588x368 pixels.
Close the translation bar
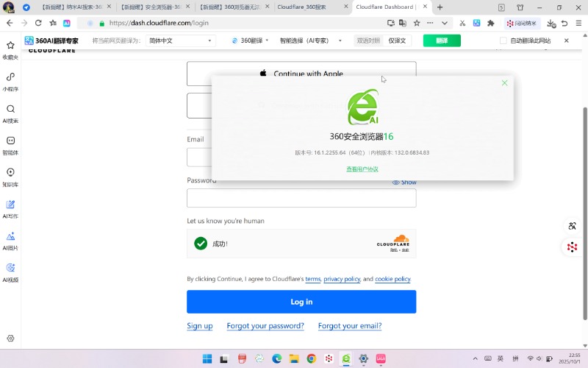tap(566, 40)
